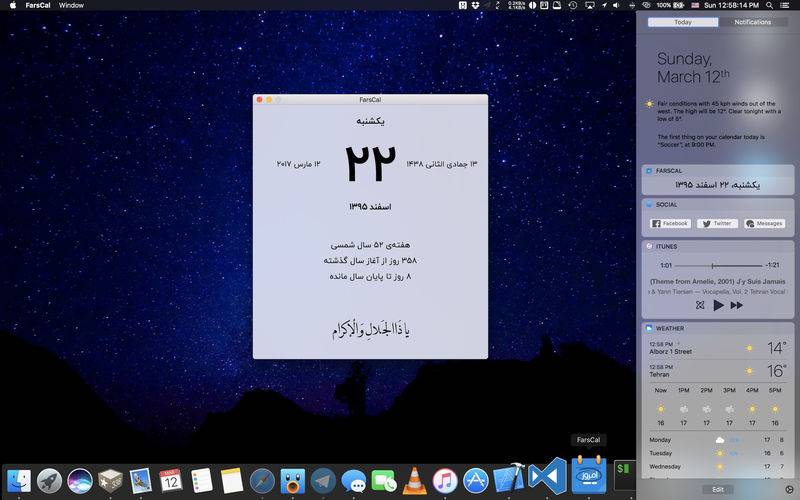Viewport: 800px width, 500px height.
Task: Open the Window menu
Action: (71, 6)
